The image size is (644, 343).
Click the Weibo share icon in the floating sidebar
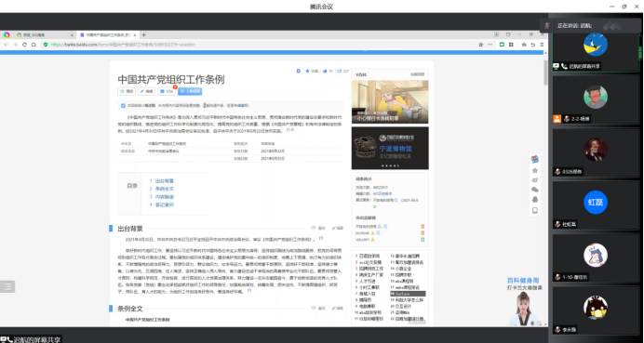pyautogui.click(x=535, y=179)
